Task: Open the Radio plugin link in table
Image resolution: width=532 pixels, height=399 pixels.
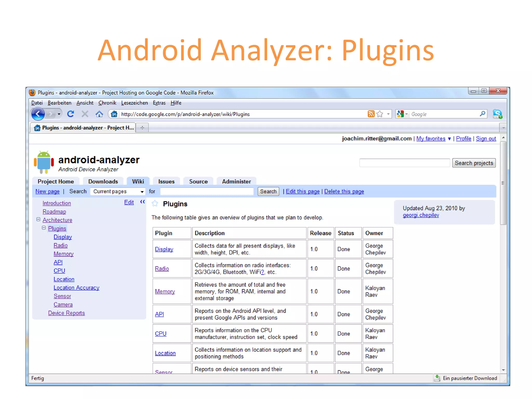Action: pyautogui.click(x=162, y=269)
